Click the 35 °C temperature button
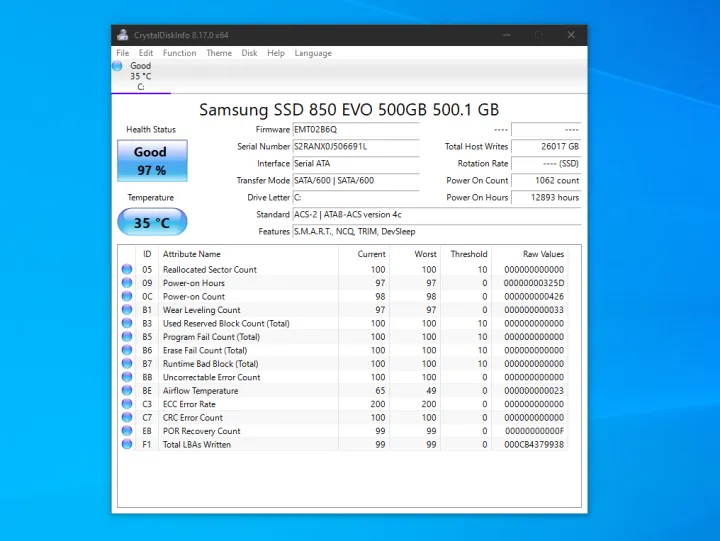The image size is (720, 541). (x=151, y=222)
